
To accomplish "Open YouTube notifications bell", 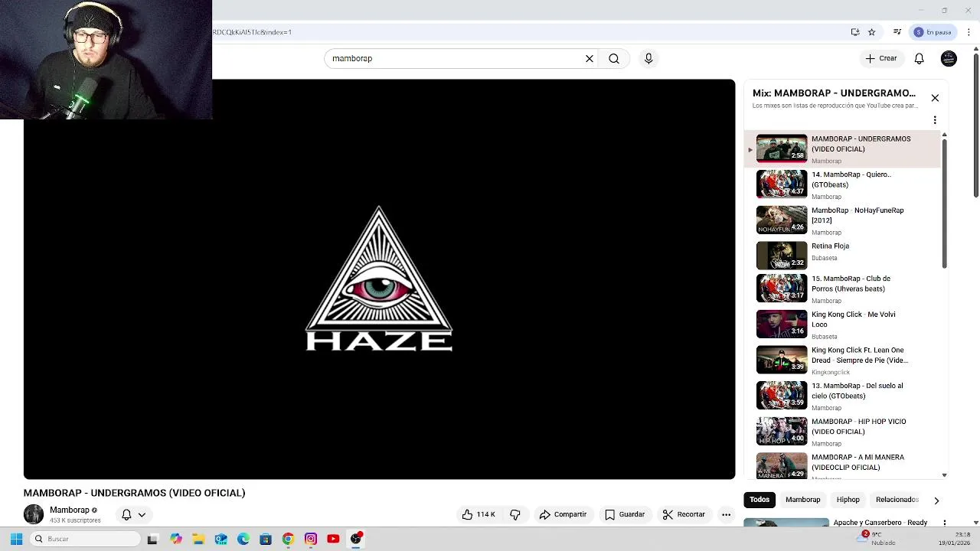I will click(919, 58).
